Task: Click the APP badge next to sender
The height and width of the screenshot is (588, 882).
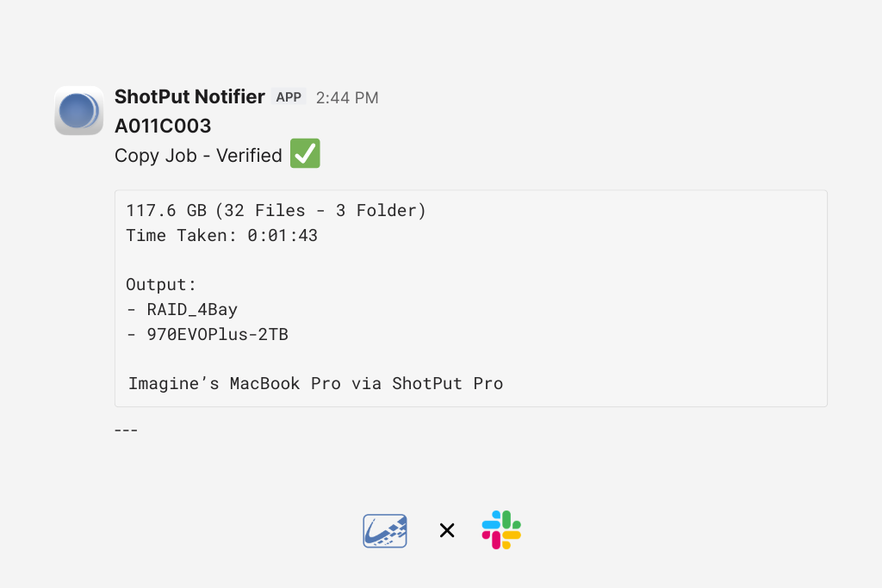Action: tap(289, 97)
